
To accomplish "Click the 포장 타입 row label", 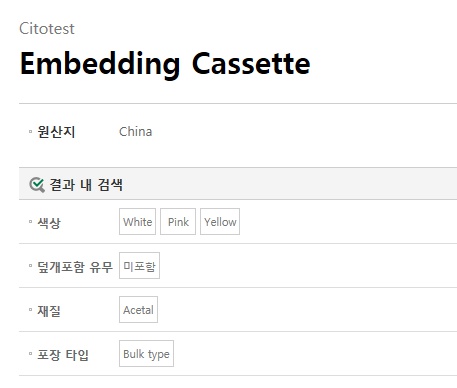I will [63, 355].
